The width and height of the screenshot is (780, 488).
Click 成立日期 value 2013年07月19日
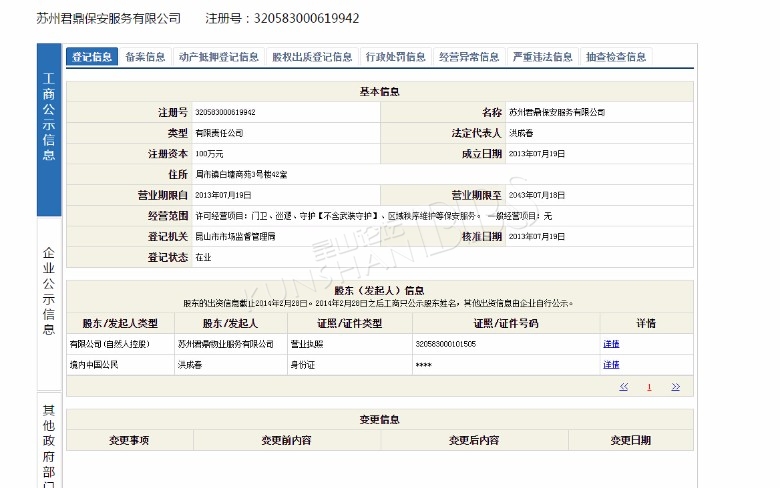coord(537,154)
